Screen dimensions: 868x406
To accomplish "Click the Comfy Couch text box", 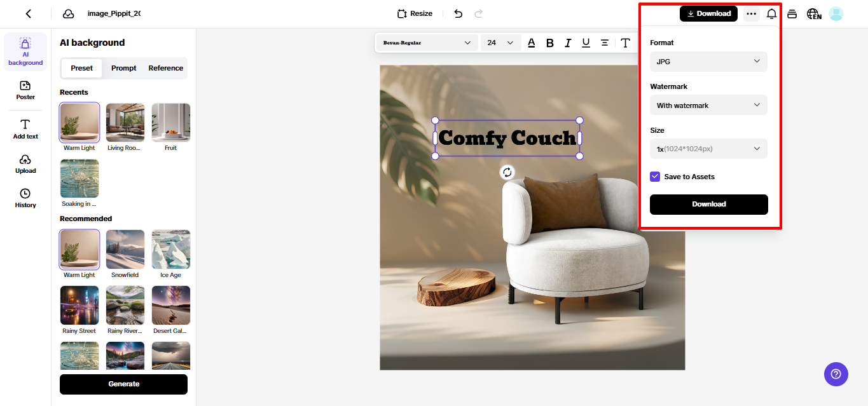I will tap(507, 138).
